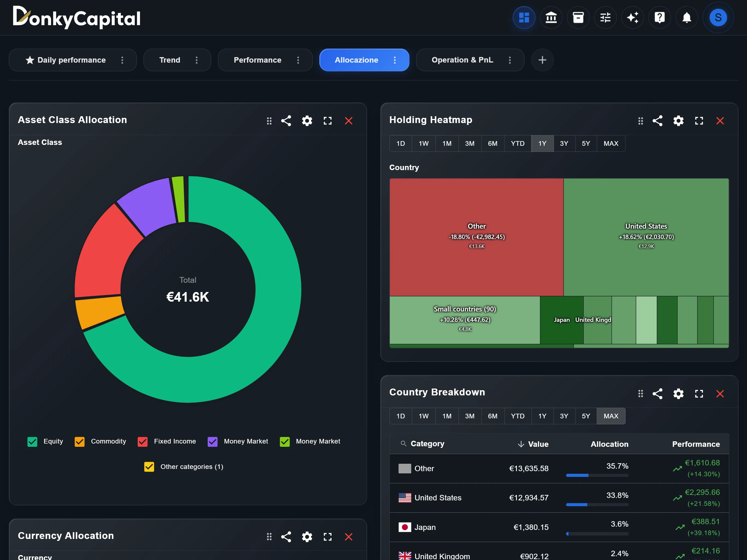
Task: Open Allocazione tab options menu
Action: pyautogui.click(x=395, y=60)
